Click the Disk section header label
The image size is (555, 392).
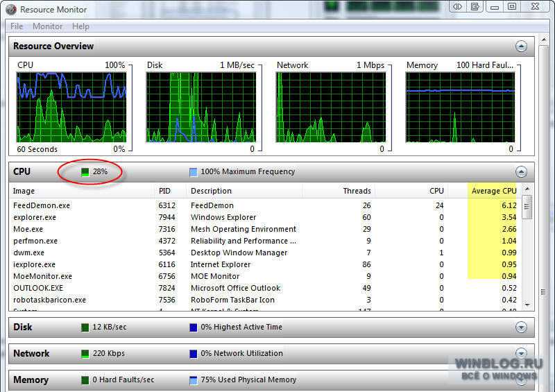click(23, 327)
